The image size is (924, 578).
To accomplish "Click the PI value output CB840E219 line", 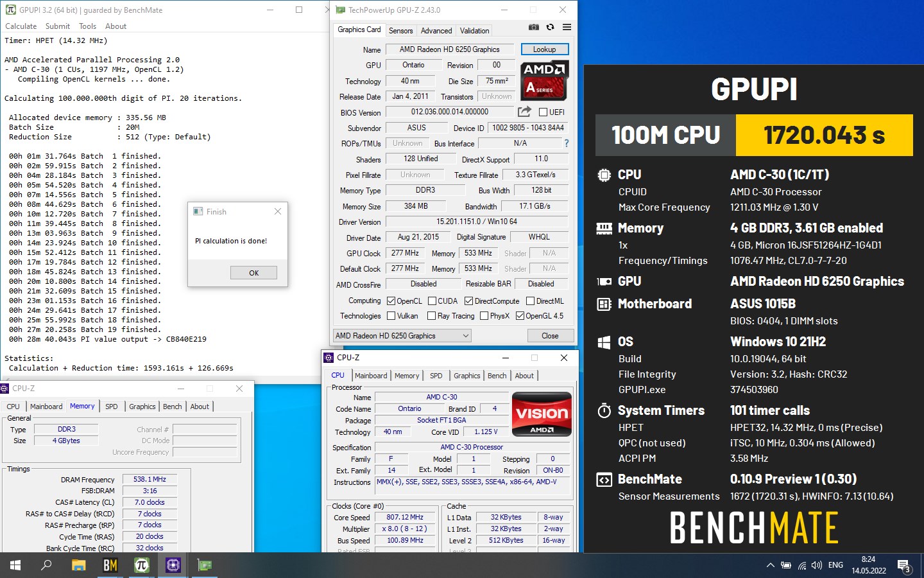I will (108, 339).
